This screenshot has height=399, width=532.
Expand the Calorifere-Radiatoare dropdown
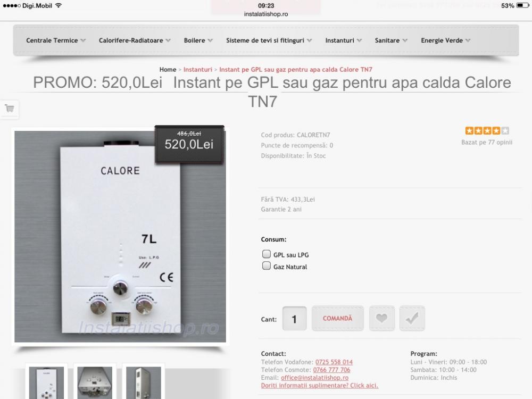tap(135, 40)
